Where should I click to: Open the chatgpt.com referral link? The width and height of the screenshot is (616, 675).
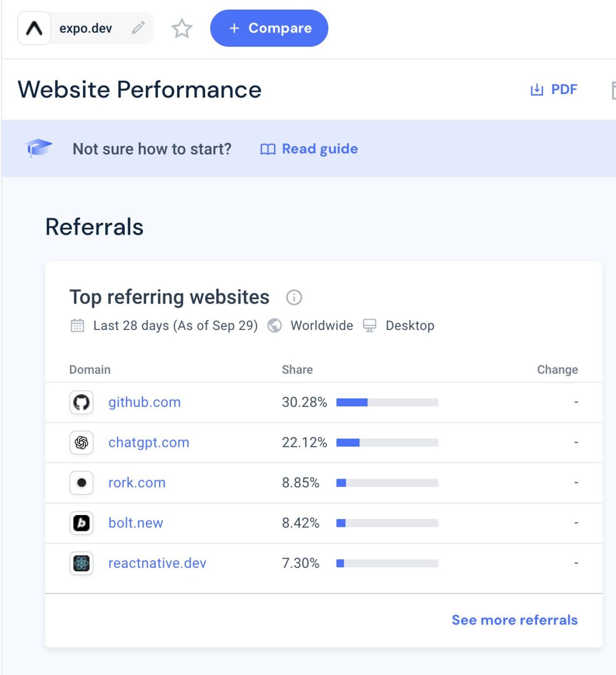coord(149,443)
